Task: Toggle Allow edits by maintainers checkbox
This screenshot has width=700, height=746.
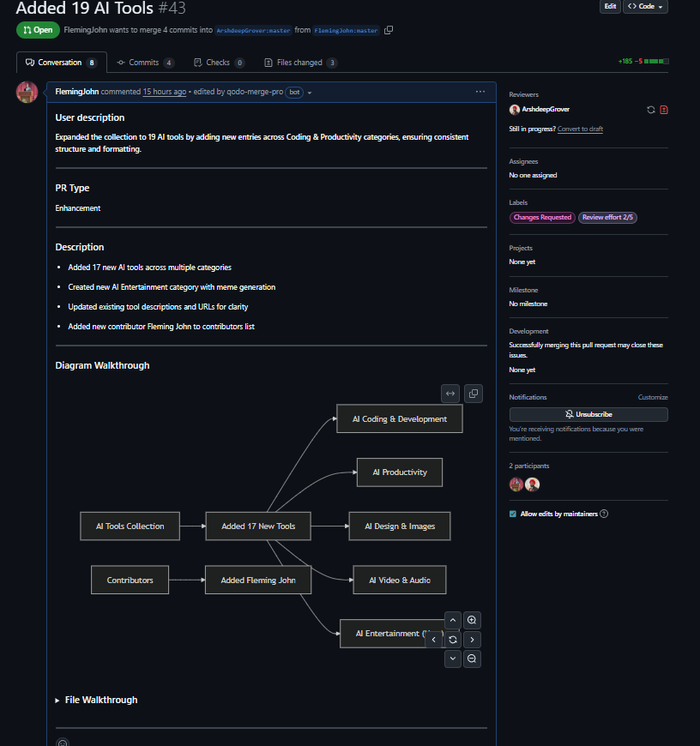Action: click(x=512, y=514)
